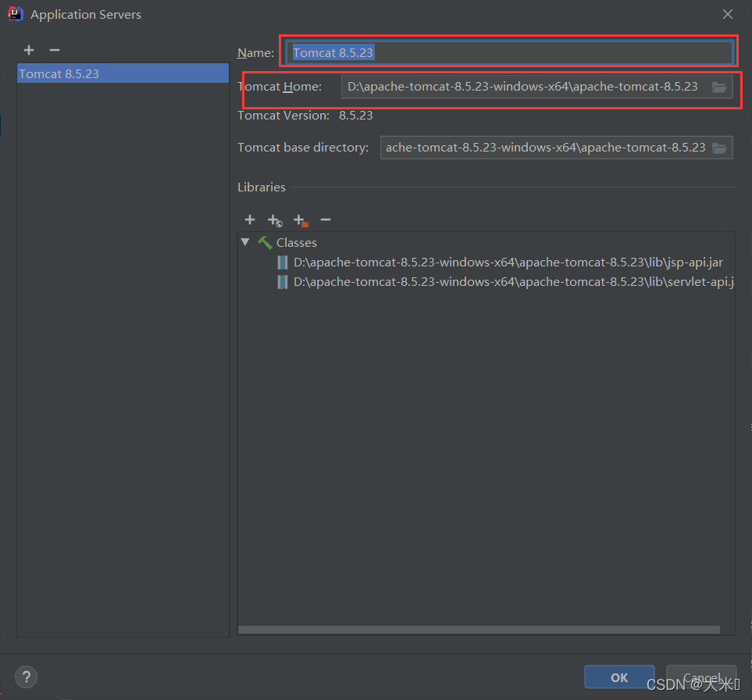Open help with the question mark button
The image size is (752, 700).
pyautogui.click(x=27, y=677)
